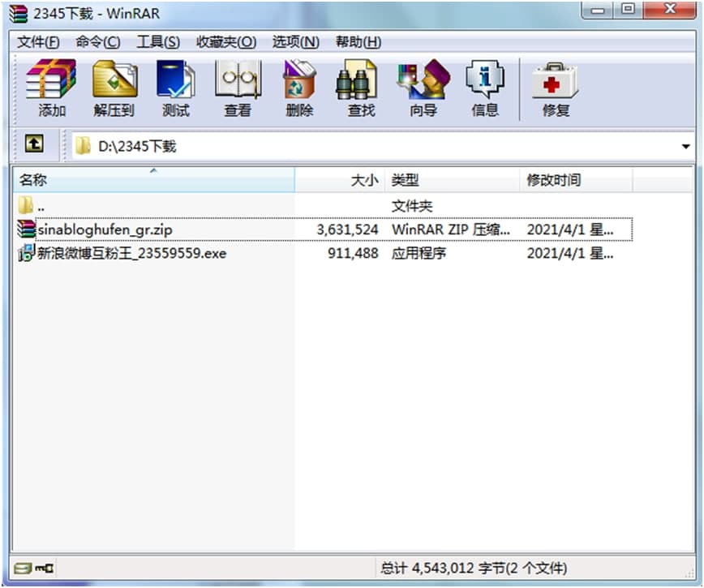Image resolution: width=704 pixels, height=588 pixels.
Task: Click the key password icon in status bar
Action: pos(45,569)
